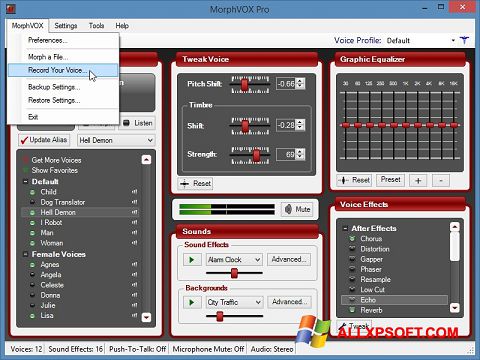Viewport: 480px width, 360px height.
Task: Collapse the Female Voices group
Action: click(25, 254)
